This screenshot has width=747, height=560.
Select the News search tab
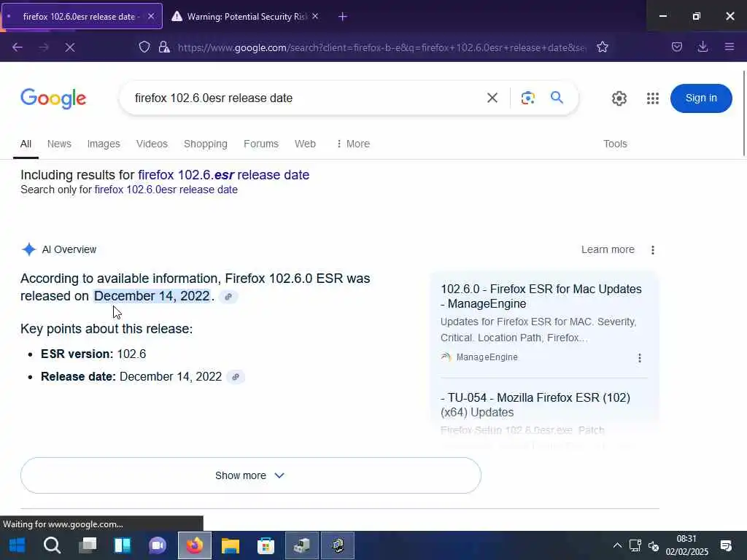tap(59, 144)
